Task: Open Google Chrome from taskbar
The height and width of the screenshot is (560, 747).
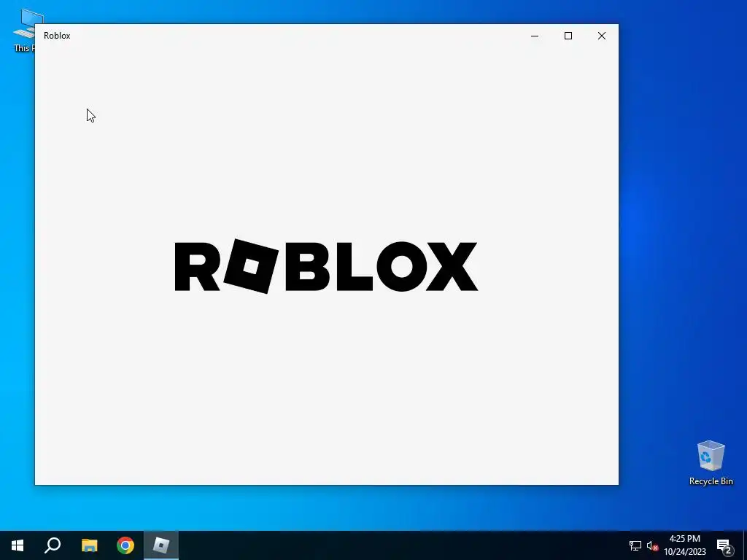Action: pos(125,545)
